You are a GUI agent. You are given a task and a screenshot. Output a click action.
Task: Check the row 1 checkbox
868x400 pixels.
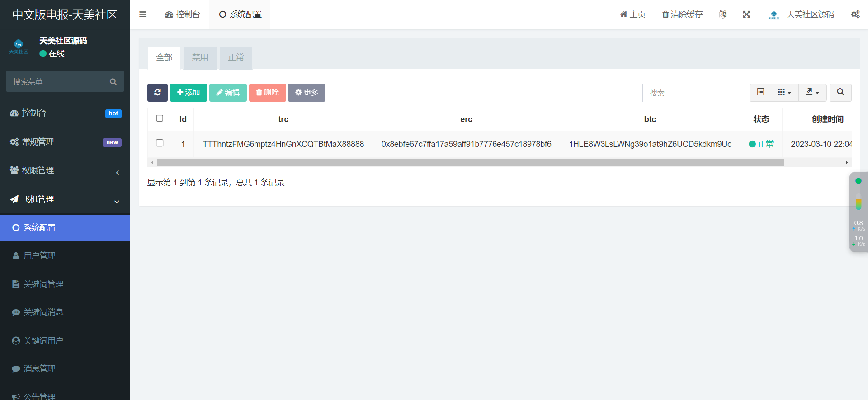pos(160,143)
